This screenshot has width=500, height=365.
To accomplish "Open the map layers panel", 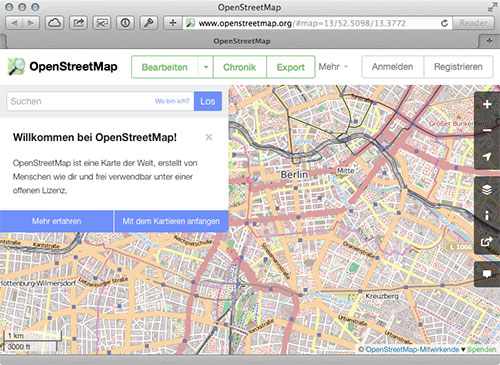I will coord(487,190).
